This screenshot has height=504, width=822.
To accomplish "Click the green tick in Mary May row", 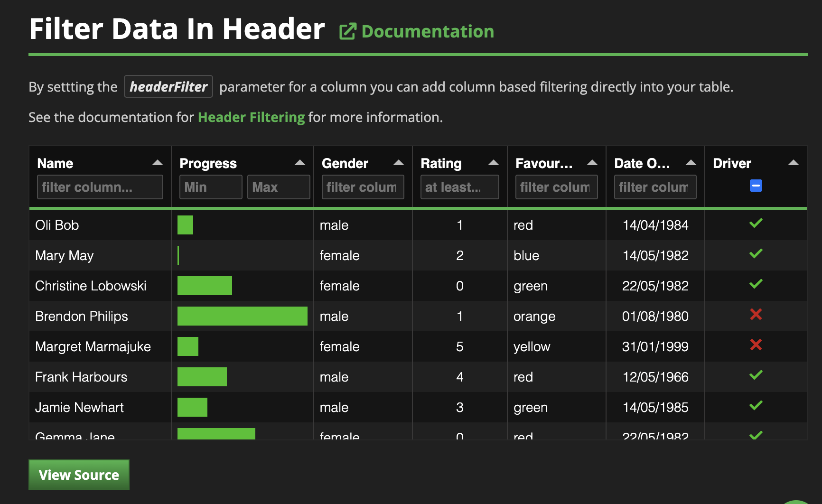I will (x=756, y=253).
